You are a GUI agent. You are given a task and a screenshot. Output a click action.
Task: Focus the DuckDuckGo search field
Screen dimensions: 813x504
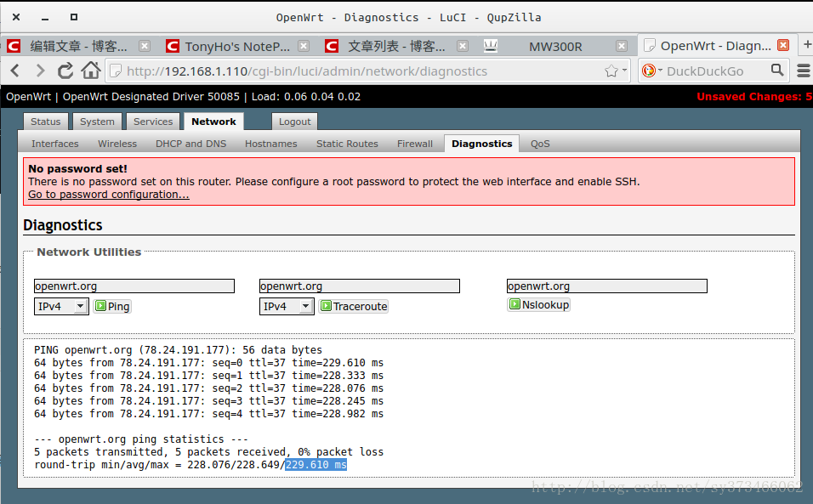point(715,71)
